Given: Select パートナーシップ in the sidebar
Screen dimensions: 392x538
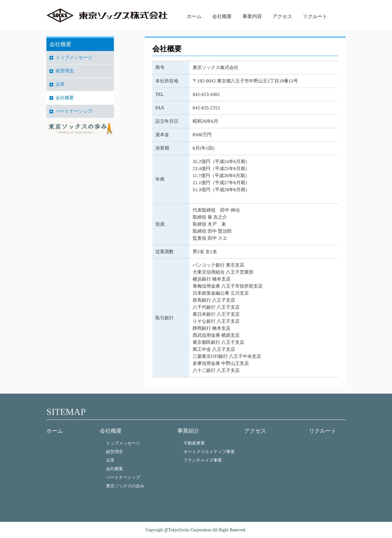Looking at the screenshot, I should pyautogui.click(x=80, y=111).
